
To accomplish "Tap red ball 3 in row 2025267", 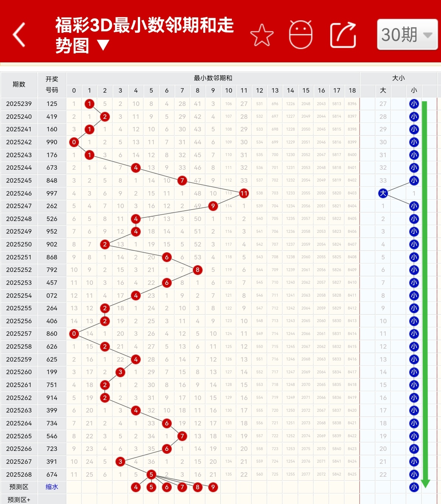I will coord(120,462).
